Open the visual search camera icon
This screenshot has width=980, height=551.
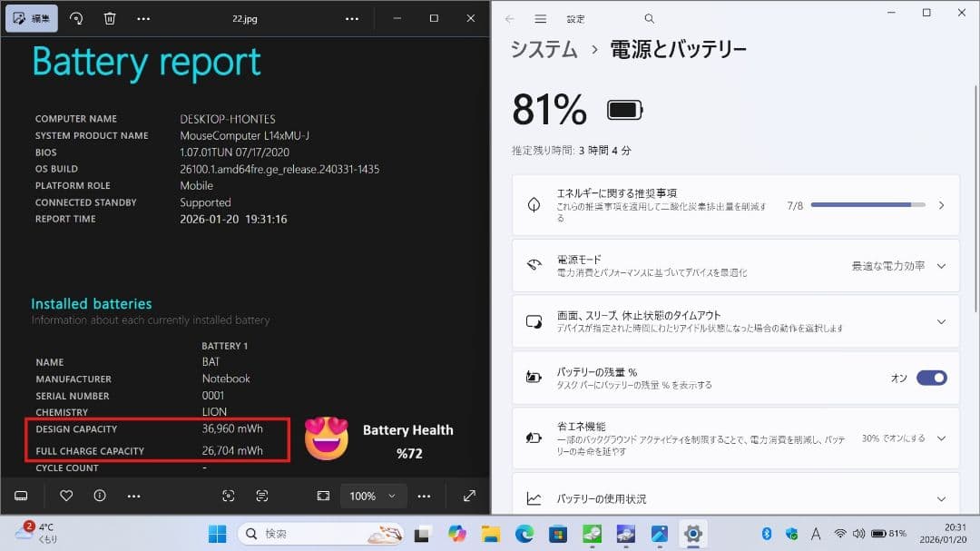coord(229,496)
